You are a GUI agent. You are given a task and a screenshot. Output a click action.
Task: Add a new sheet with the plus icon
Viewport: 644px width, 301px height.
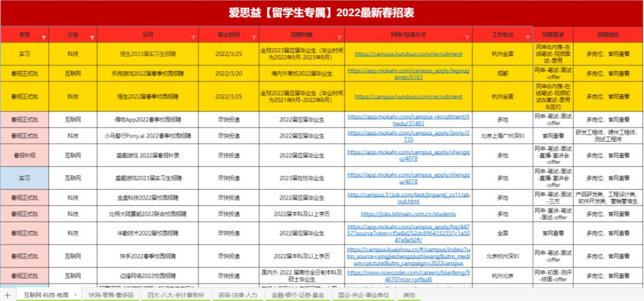click(7, 295)
